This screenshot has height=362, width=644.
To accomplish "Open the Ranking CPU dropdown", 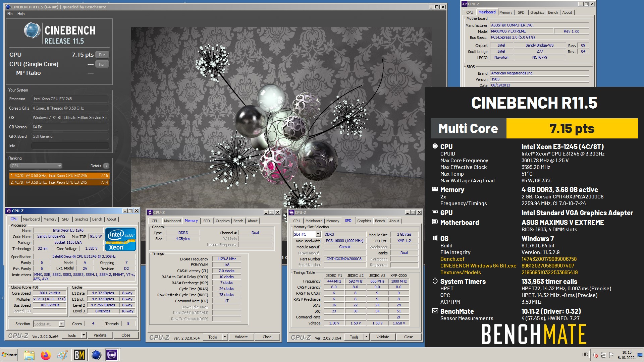I will (36, 166).
